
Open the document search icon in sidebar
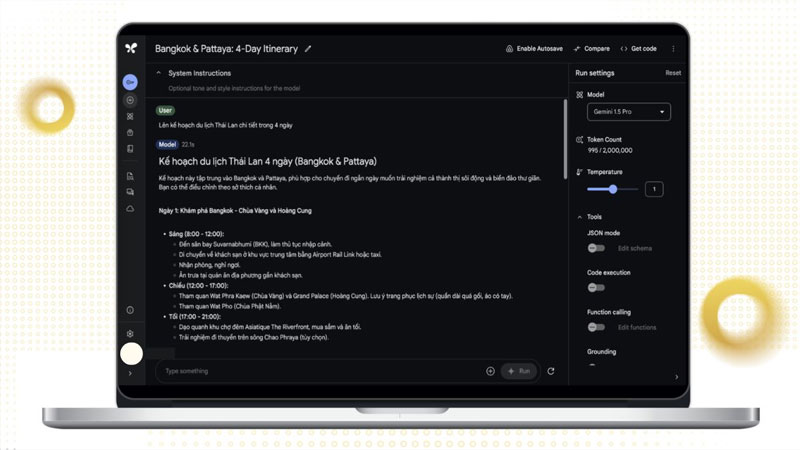130,176
